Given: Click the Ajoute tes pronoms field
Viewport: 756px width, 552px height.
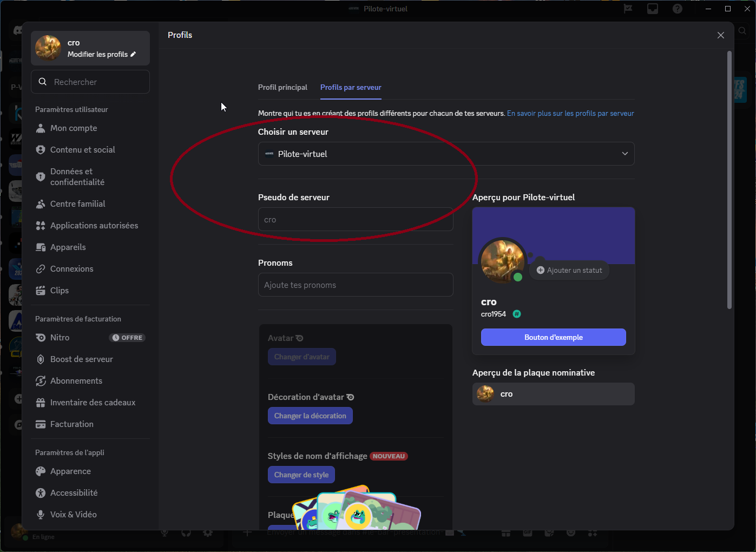Looking at the screenshot, I should [x=355, y=285].
